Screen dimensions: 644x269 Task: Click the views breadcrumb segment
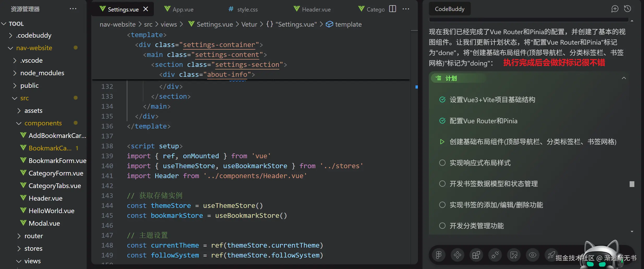click(168, 24)
